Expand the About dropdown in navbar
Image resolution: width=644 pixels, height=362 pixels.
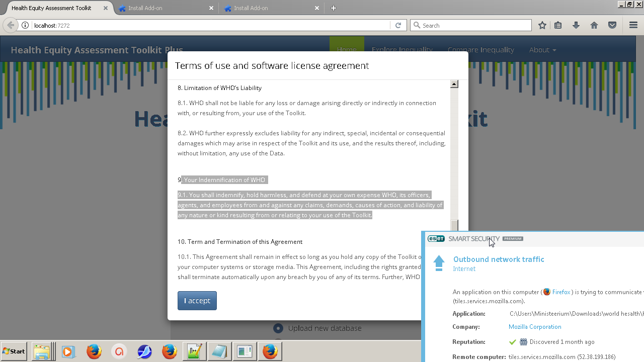542,50
